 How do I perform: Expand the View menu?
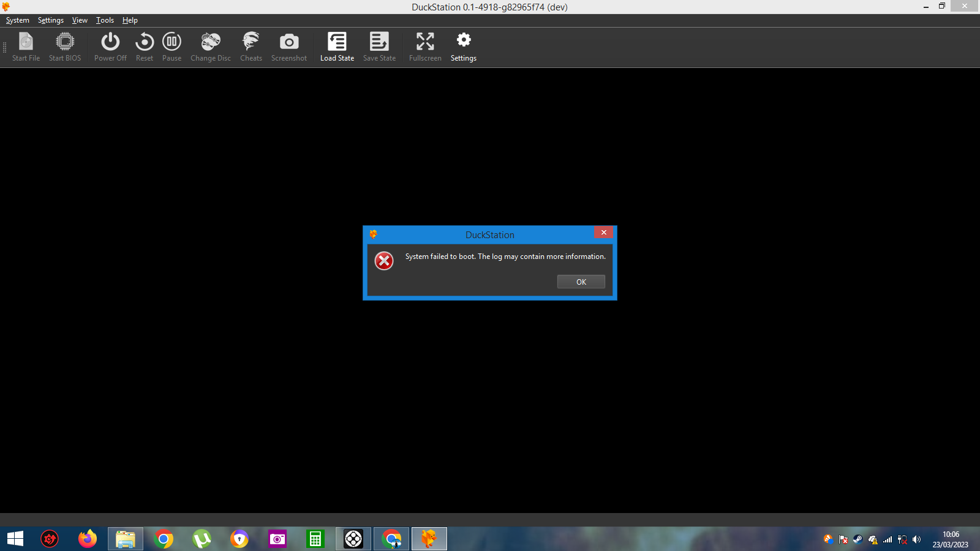pos(80,20)
